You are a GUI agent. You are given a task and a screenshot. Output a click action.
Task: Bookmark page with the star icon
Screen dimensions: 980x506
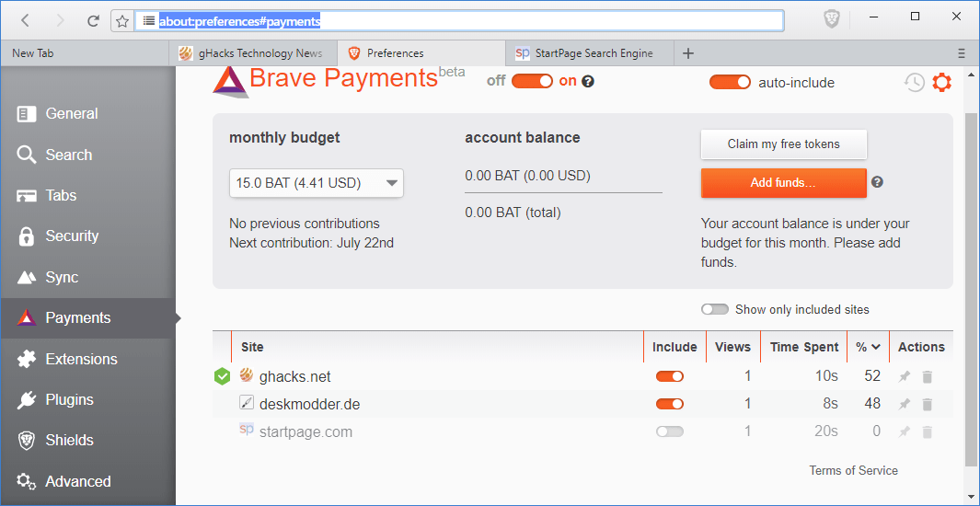[122, 21]
